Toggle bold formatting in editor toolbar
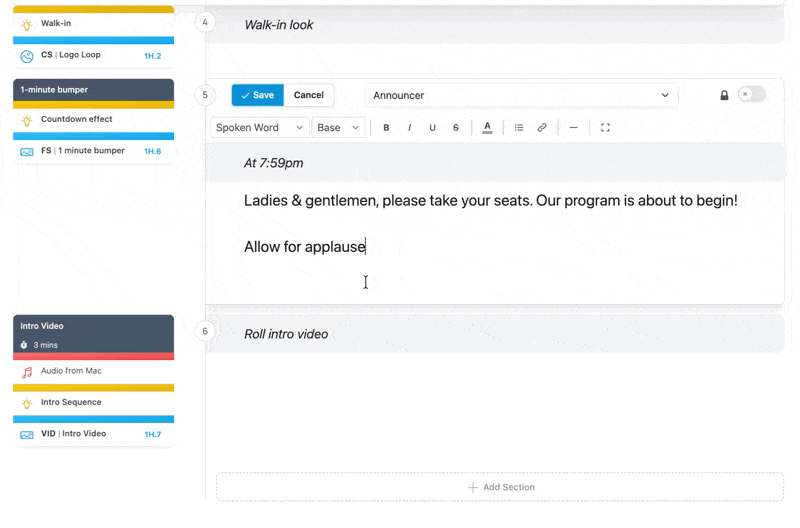 pyautogui.click(x=386, y=128)
